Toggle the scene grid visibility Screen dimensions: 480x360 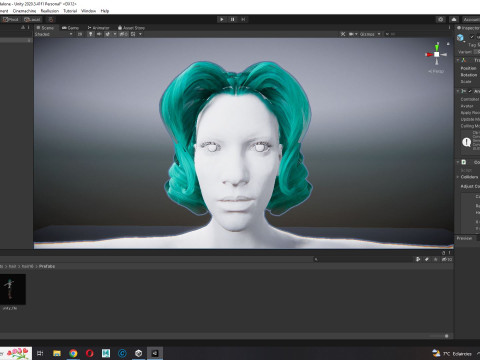(133, 34)
